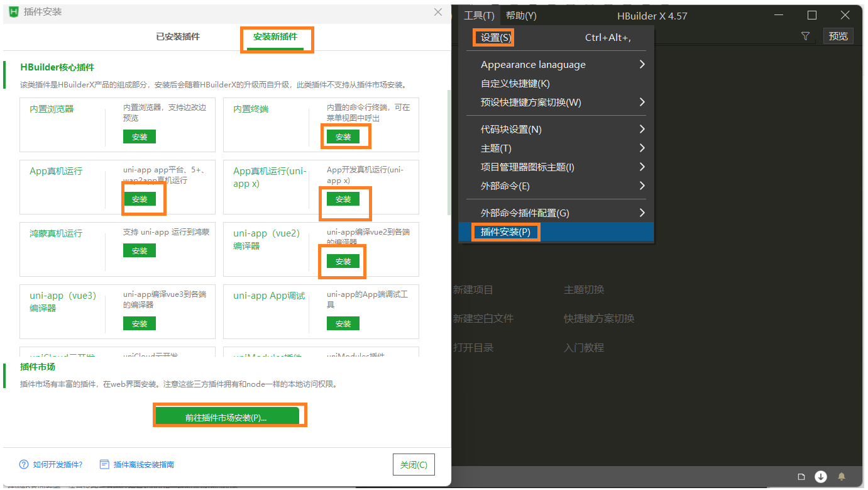
Task: Expand the 外部命令(E) submenu arrow
Action: coord(642,186)
